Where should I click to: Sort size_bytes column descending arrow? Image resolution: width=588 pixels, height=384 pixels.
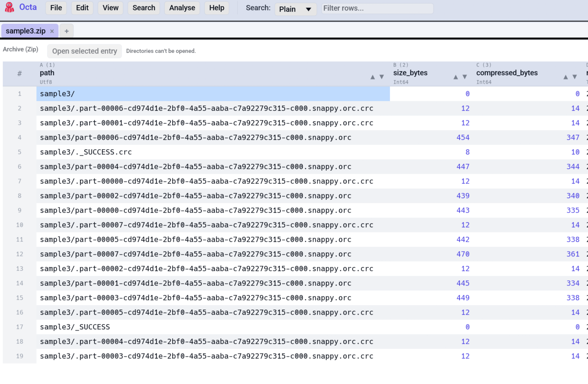[465, 77]
